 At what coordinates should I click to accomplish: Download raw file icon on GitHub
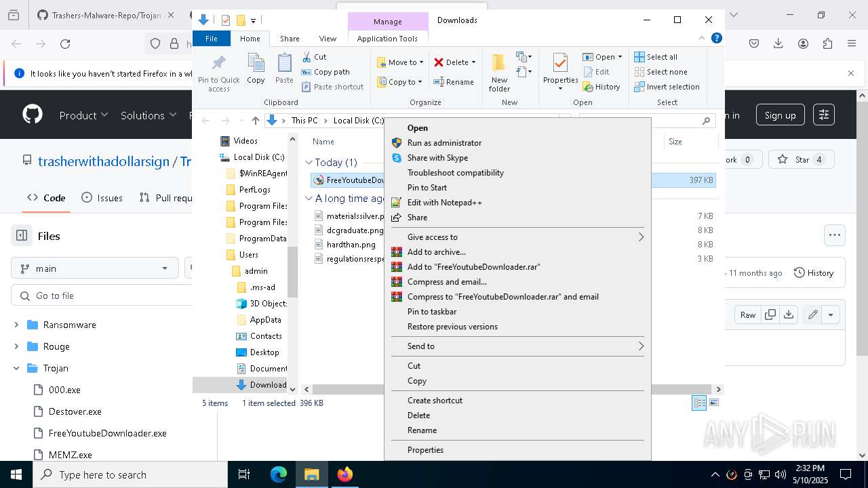tap(789, 314)
